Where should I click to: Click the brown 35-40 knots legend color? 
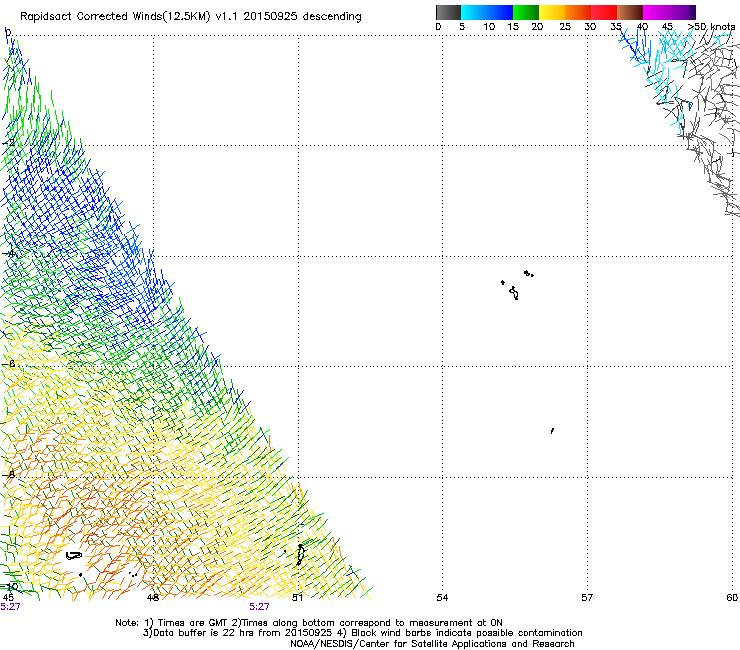(x=630, y=12)
